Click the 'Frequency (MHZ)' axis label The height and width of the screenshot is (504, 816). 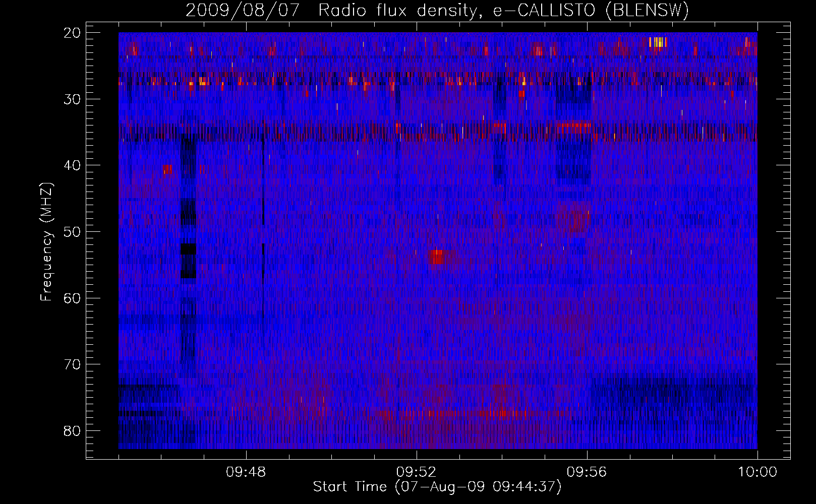[x=46, y=242]
